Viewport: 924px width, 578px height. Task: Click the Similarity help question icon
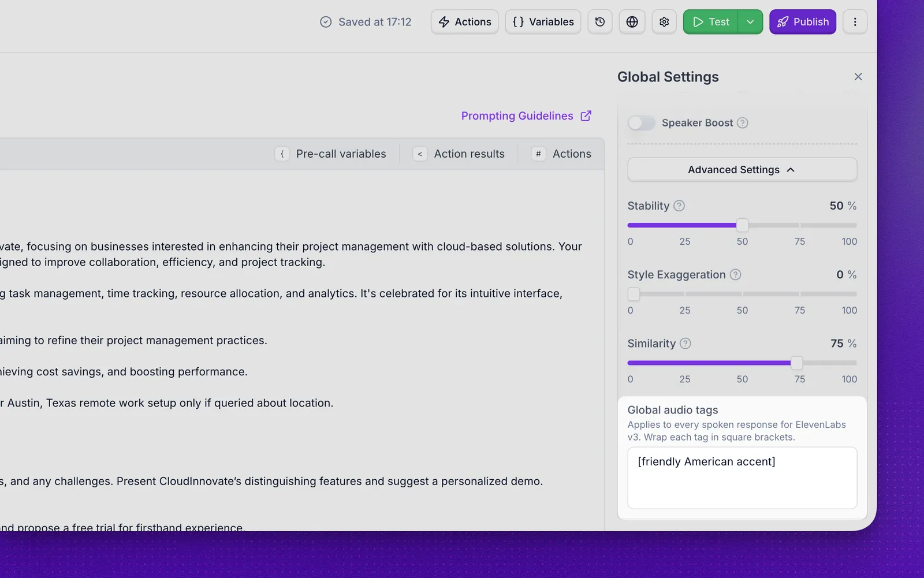coord(685,344)
